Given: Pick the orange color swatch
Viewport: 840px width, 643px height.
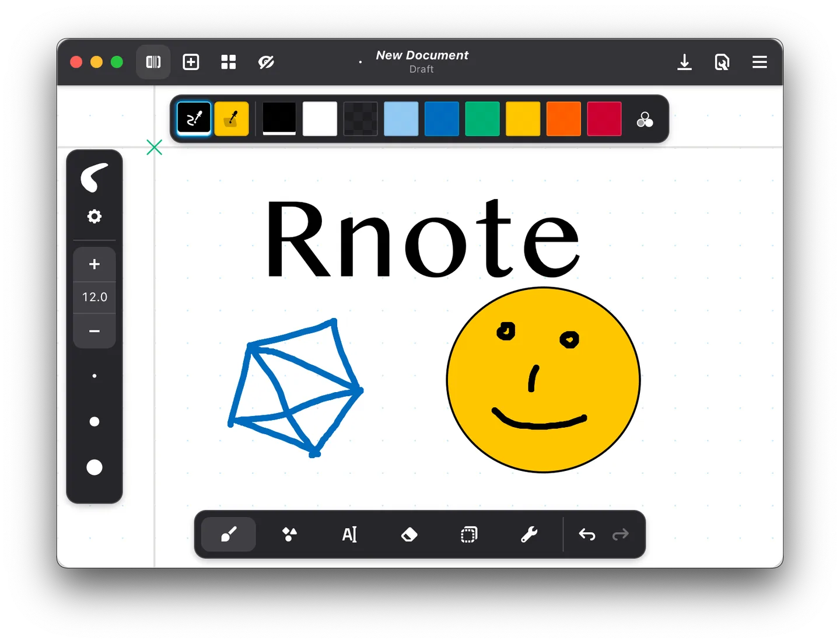Looking at the screenshot, I should click(563, 118).
